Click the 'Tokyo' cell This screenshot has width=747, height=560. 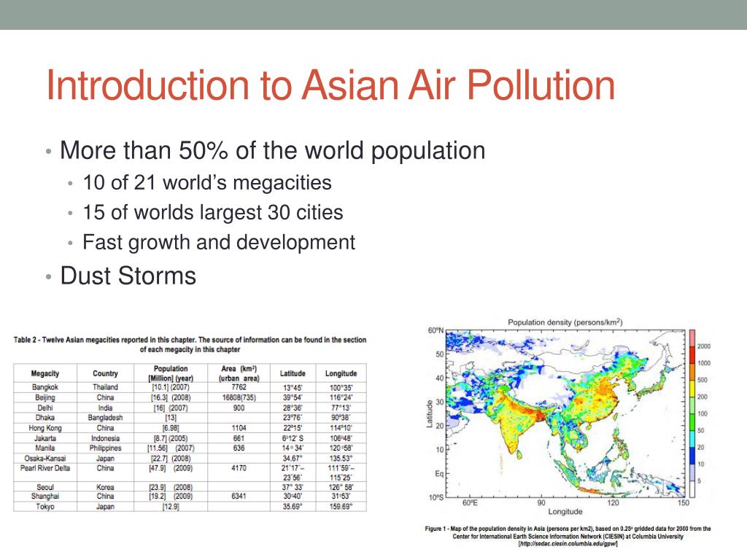[45, 507]
